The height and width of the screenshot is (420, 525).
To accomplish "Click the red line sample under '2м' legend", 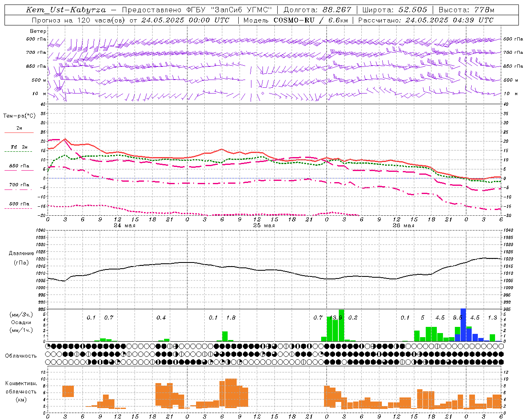I will pyautogui.click(x=19, y=132).
